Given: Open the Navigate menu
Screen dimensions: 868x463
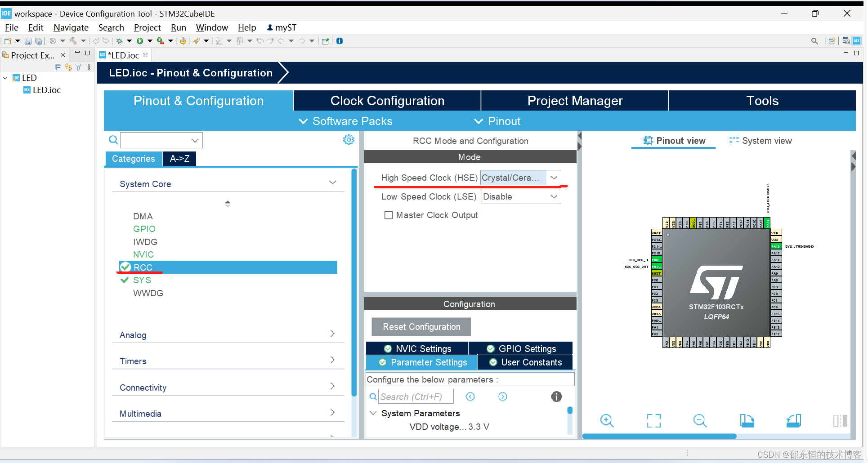Looking at the screenshot, I should (71, 27).
